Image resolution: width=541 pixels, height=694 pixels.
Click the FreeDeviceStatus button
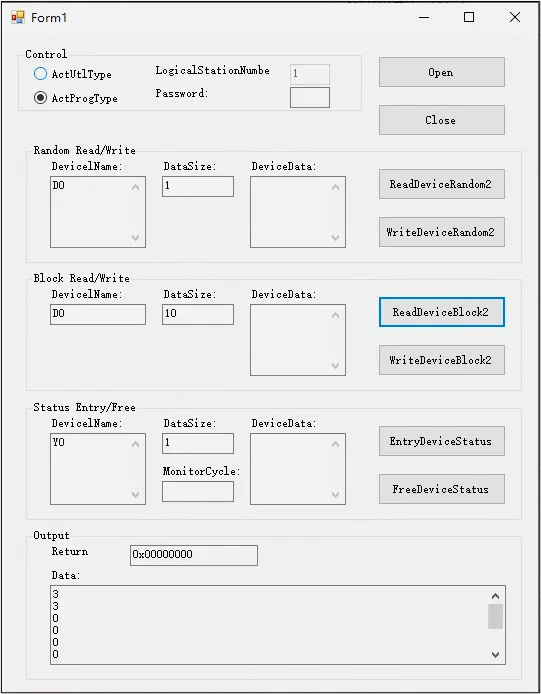tap(441, 489)
